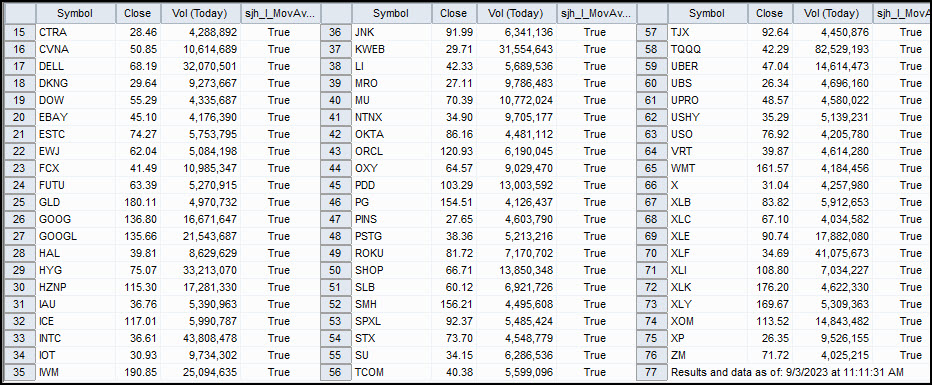The width and height of the screenshot is (932, 385).
Task: Sort by the leftmost Symbol column header
Action: click(75, 13)
